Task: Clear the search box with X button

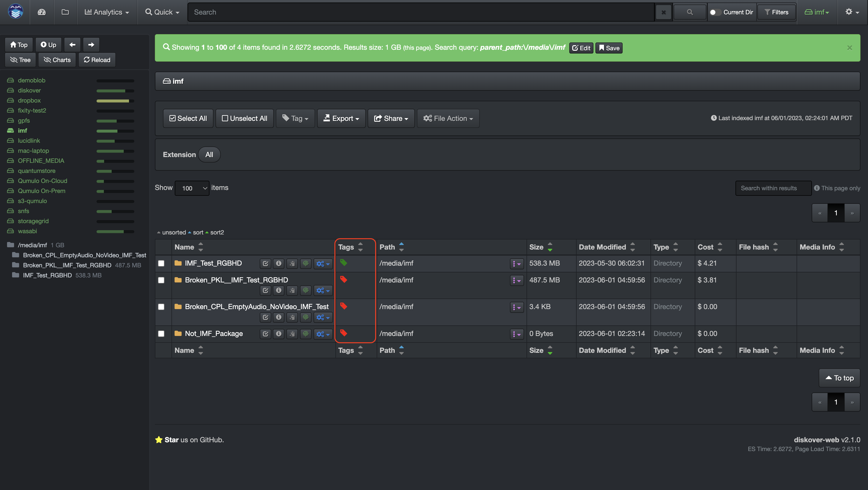Action: [664, 12]
